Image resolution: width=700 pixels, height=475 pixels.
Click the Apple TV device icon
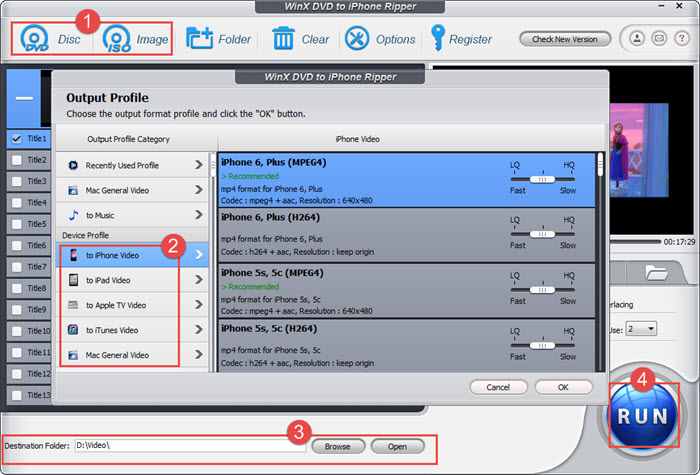tap(73, 305)
